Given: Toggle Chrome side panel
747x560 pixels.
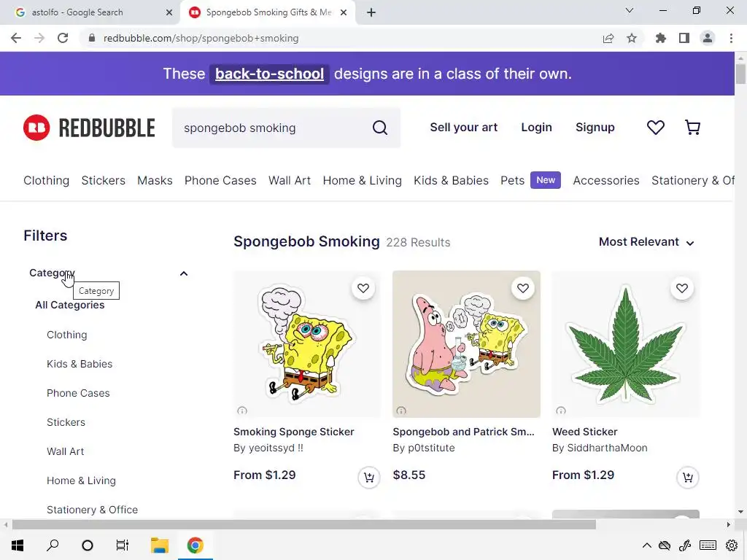Looking at the screenshot, I should (x=684, y=38).
